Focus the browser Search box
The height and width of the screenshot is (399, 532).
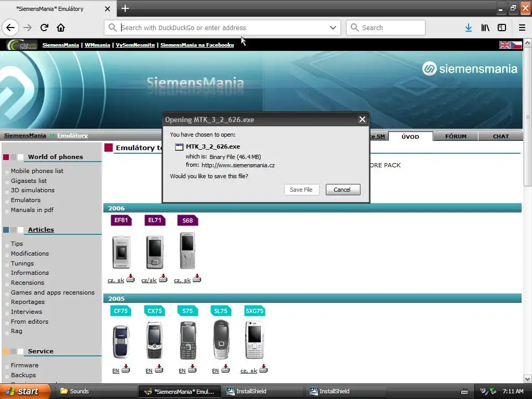pyautogui.click(x=386, y=28)
